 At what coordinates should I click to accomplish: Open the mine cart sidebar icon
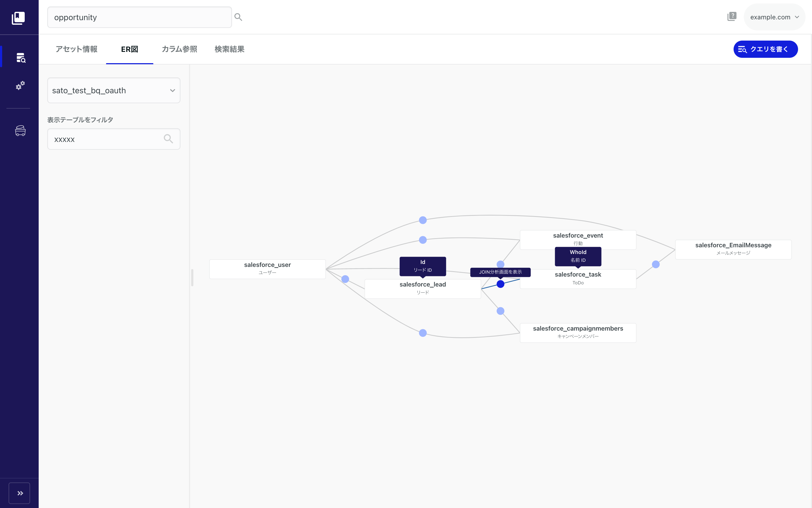click(x=20, y=131)
